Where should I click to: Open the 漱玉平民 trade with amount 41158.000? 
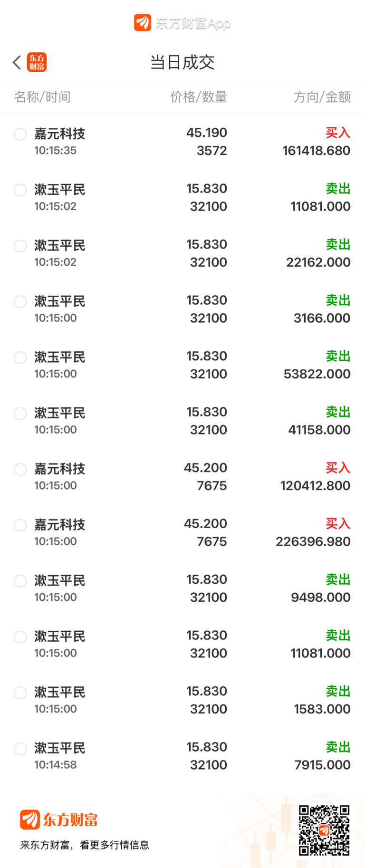click(x=182, y=421)
